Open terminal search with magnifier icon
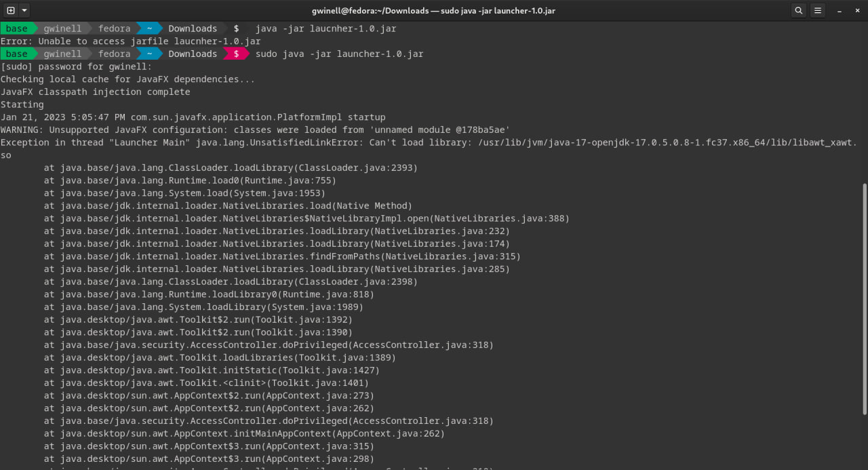Image resolution: width=868 pixels, height=470 pixels. coord(799,10)
